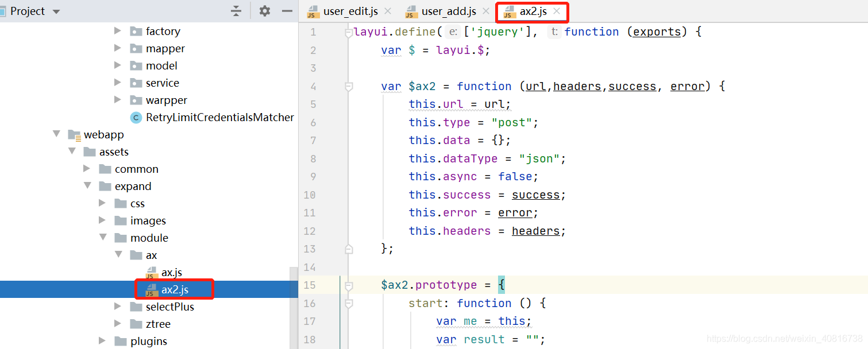Click the model package icon
Image resolution: width=868 pixels, height=349 pixels.
point(136,65)
